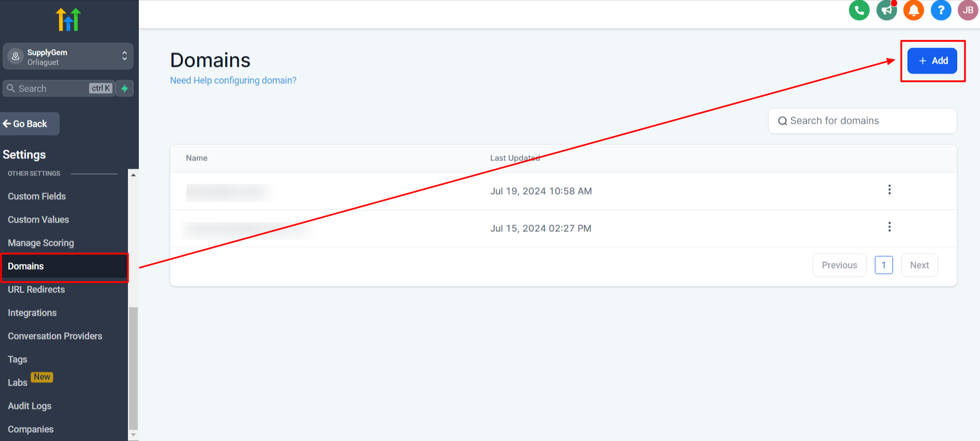Click the green lightning quick actions icon
Viewport: 980px width, 441px height.
124,89
